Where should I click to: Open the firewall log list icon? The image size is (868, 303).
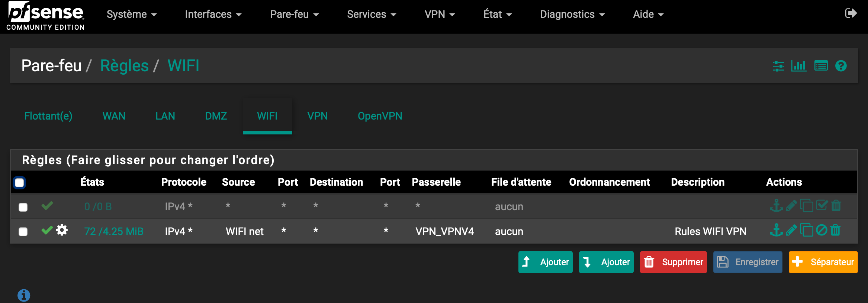[821, 66]
